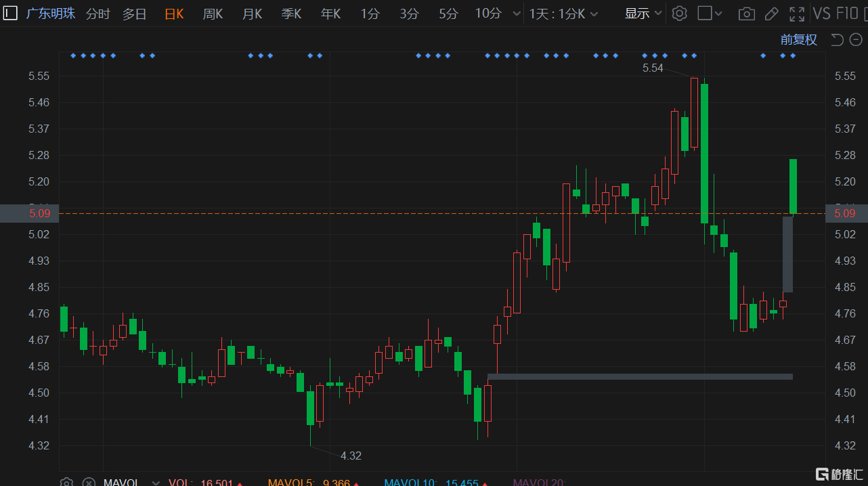Click the 广东明珠 stock name
This screenshot has width=868, height=486.
(x=51, y=14)
